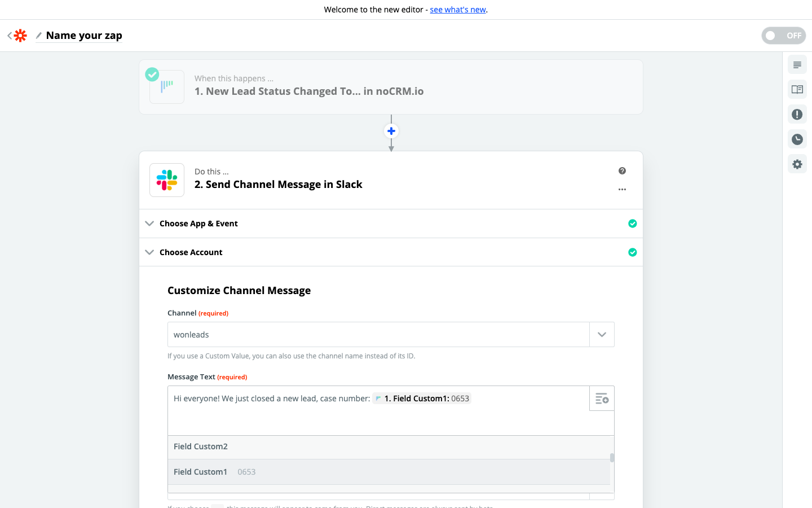Click the plus icon to add step

point(391,131)
